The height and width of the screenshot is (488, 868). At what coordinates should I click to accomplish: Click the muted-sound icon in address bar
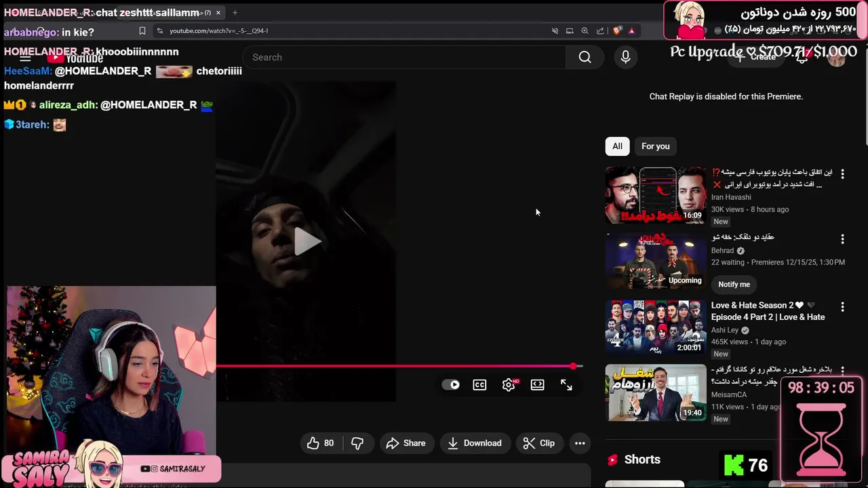[x=555, y=30]
